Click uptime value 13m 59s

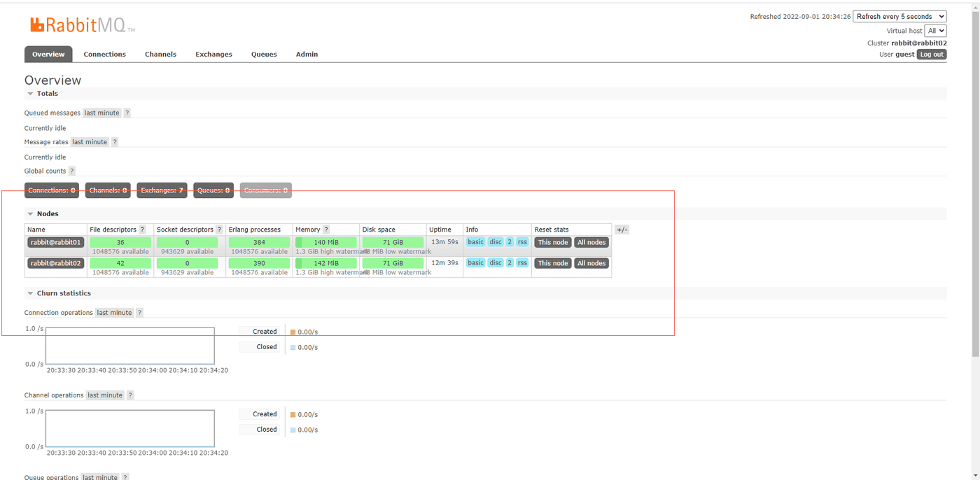pos(444,242)
